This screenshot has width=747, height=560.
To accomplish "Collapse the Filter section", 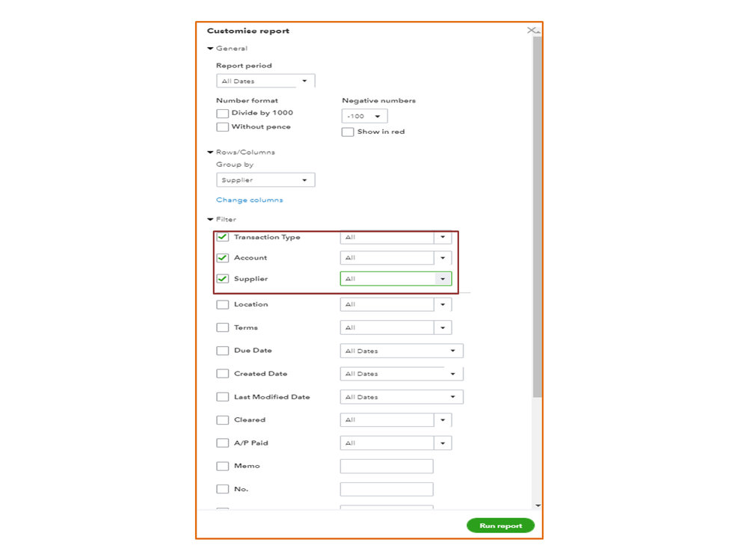I will pos(210,220).
